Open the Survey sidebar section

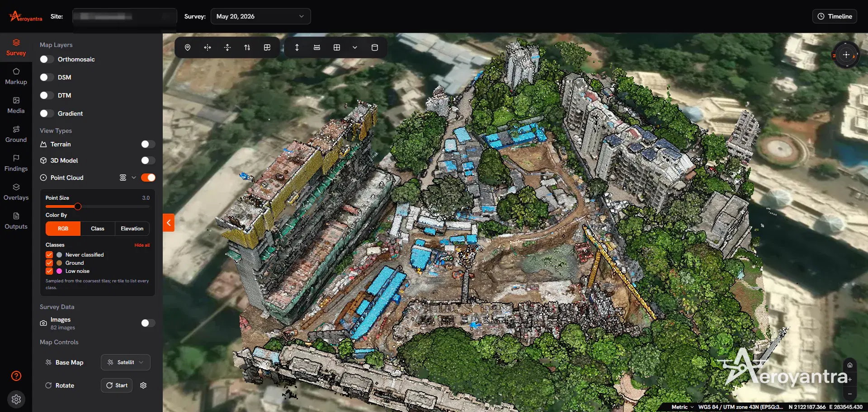16,47
